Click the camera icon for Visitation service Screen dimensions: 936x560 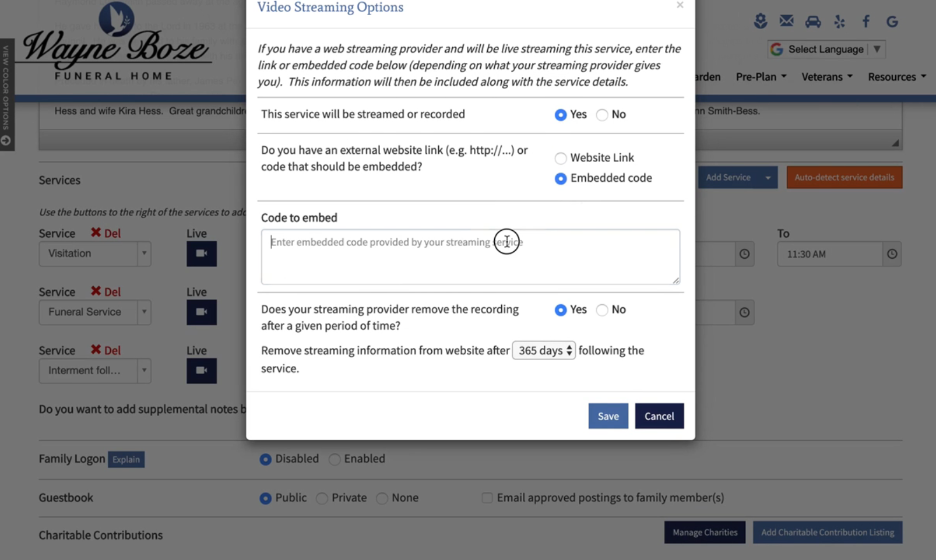click(x=201, y=253)
